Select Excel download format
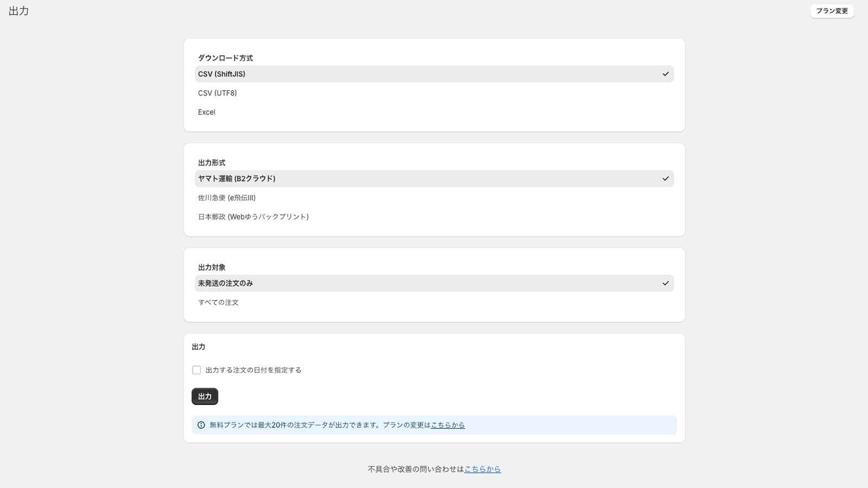Image resolution: width=868 pixels, height=488 pixels. pos(434,112)
